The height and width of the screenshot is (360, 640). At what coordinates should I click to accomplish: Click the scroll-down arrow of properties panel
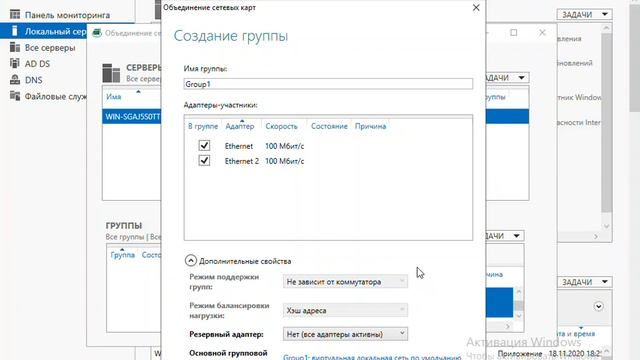coord(606,226)
